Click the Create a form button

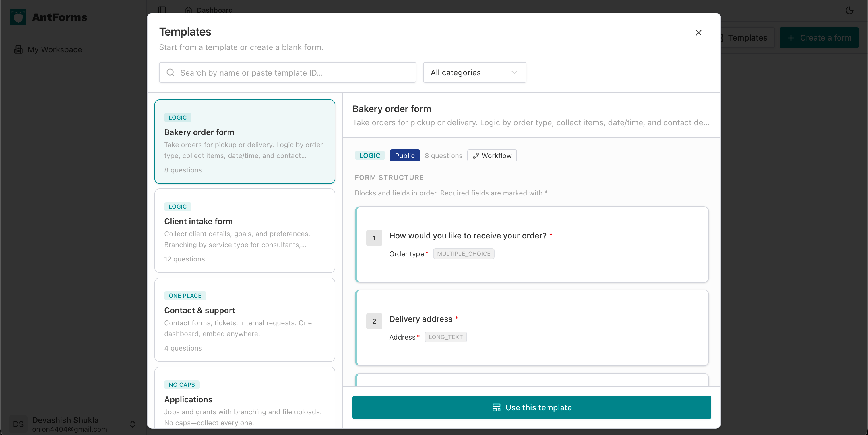(819, 38)
